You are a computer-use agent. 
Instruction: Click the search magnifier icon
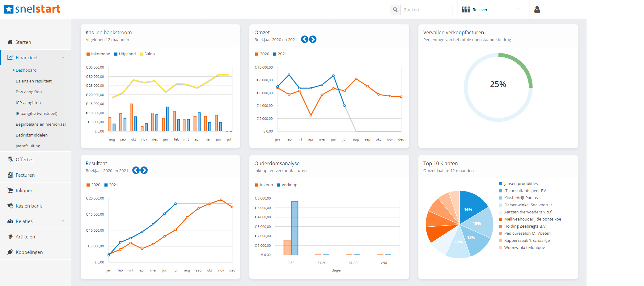pos(395,10)
